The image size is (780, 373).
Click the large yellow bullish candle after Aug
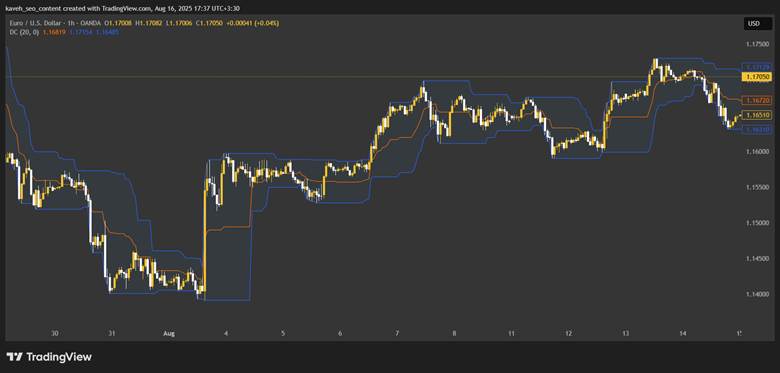pyautogui.click(x=204, y=237)
